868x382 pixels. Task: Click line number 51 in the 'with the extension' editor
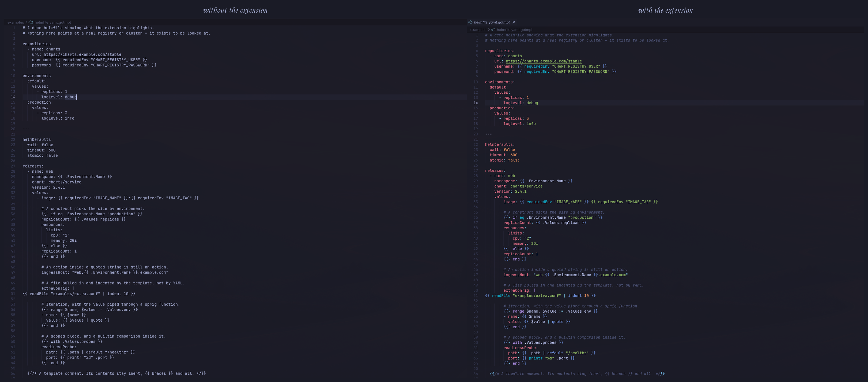coord(475,296)
